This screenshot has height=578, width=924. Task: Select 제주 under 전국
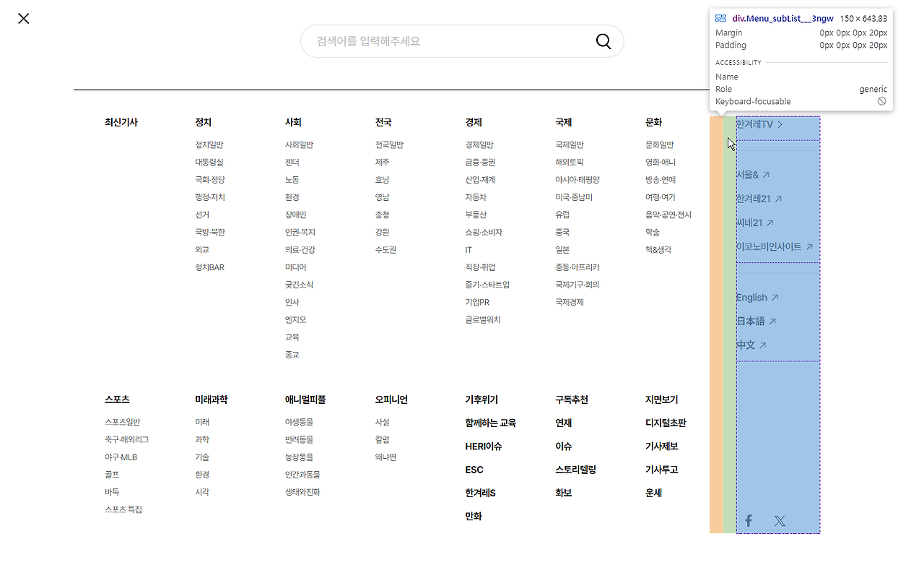pyautogui.click(x=383, y=163)
